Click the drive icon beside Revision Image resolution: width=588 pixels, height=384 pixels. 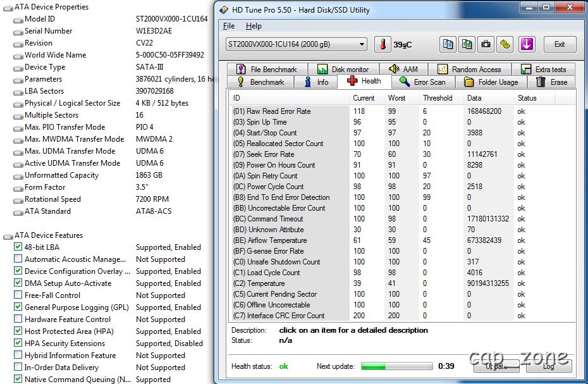(18, 44)
